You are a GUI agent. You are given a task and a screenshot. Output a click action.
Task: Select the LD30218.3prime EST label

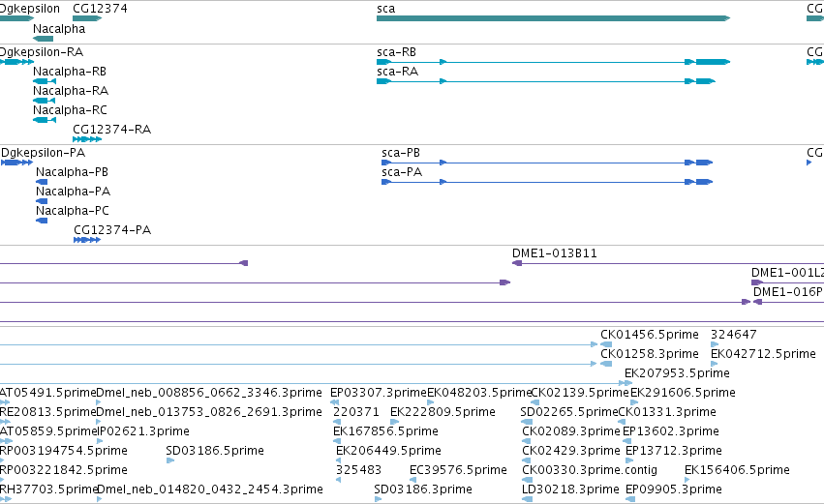click(x=570, y=490)
